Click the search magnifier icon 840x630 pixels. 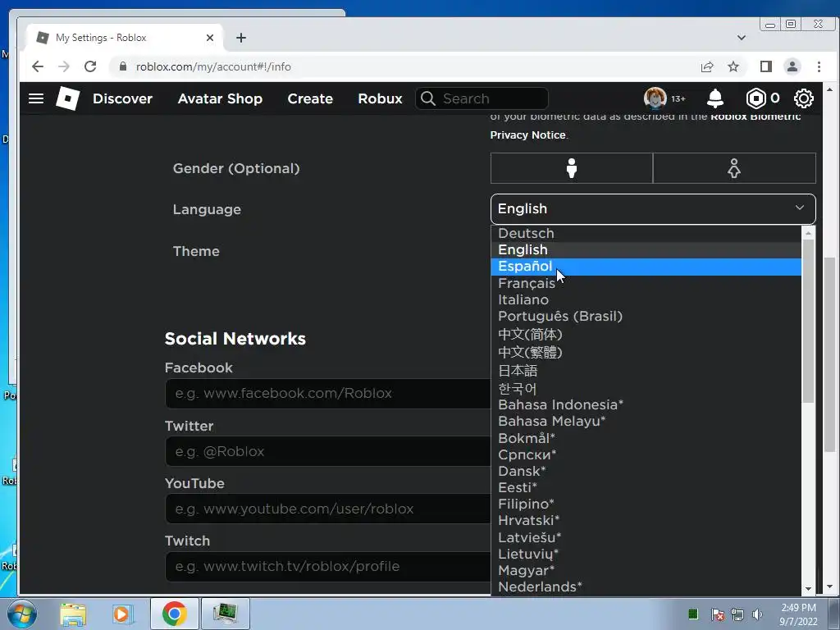pos(427,98)
